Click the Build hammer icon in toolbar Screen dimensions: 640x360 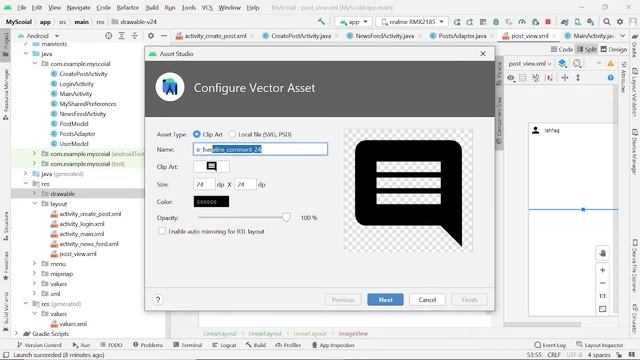(x=321, y=22)
